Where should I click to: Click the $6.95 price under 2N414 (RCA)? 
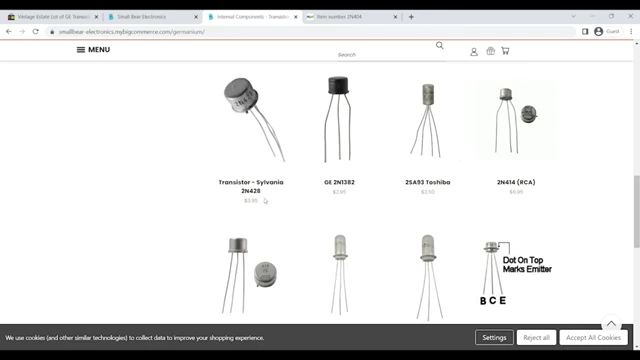tap(516, 192)
